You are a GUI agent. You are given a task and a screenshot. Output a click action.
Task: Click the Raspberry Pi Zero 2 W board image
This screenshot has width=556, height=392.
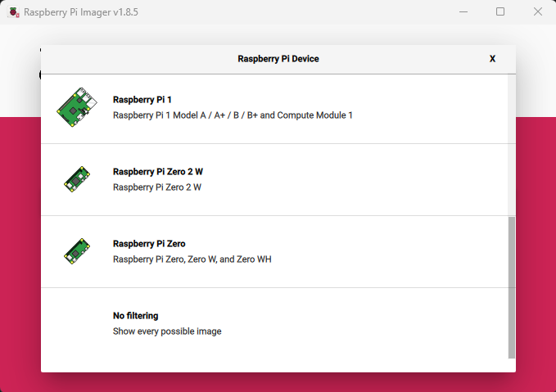click(78, 179)
